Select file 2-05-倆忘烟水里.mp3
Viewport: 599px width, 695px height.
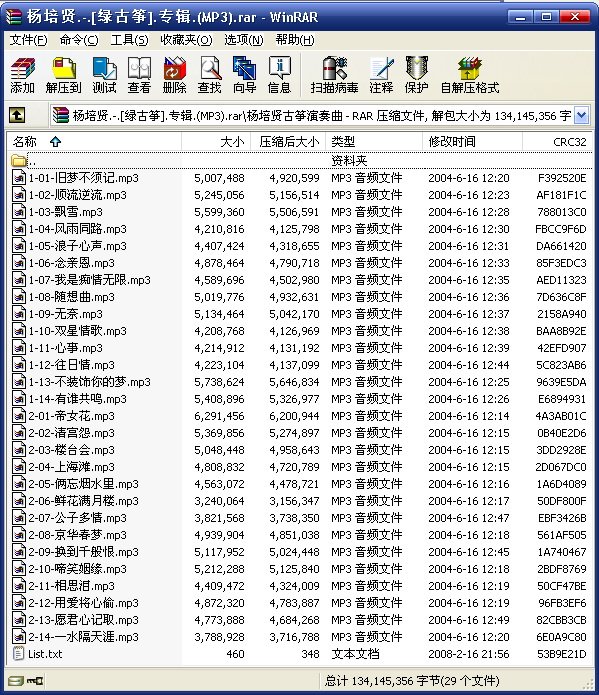83,484
